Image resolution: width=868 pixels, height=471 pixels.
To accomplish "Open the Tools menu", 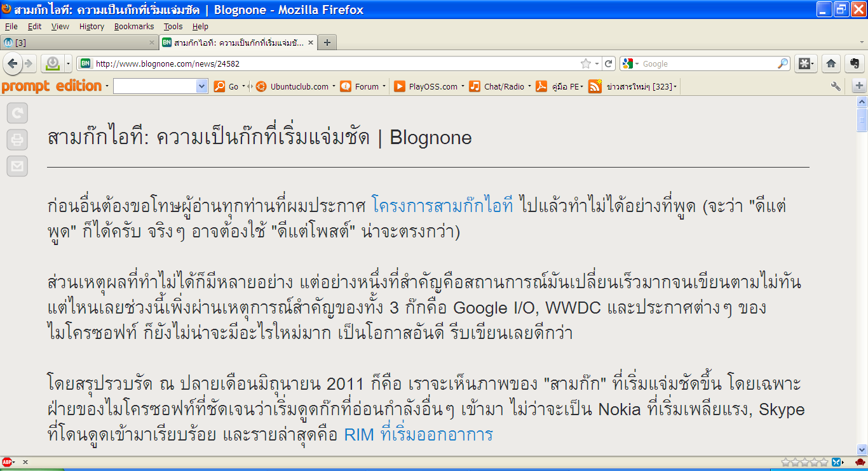I will tap(173, 26).
